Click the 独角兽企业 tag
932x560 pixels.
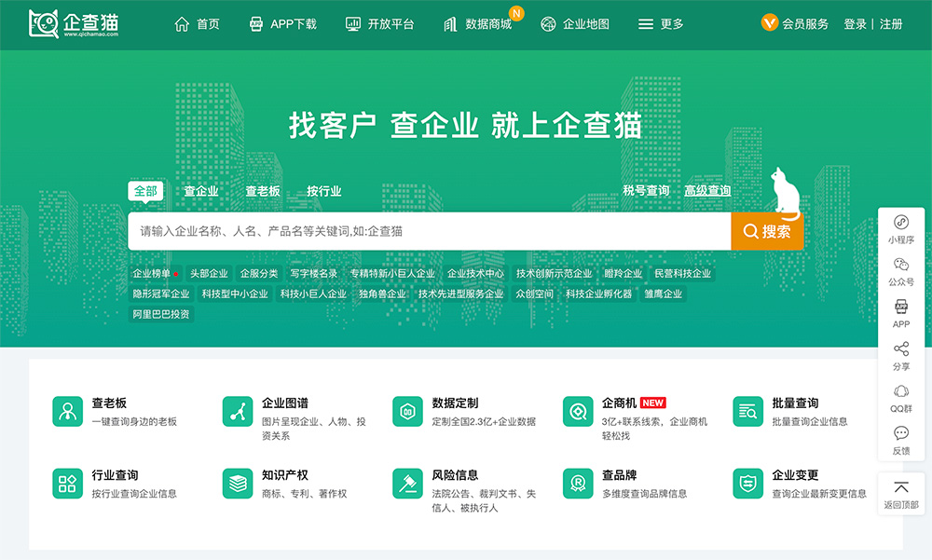pyautogui.click(x=382, y=294)
